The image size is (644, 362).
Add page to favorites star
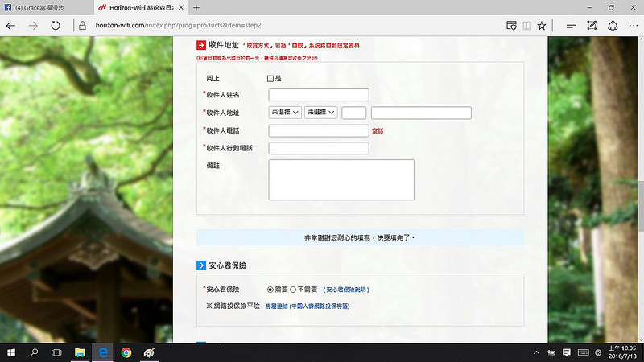click(x=542, y=26)
